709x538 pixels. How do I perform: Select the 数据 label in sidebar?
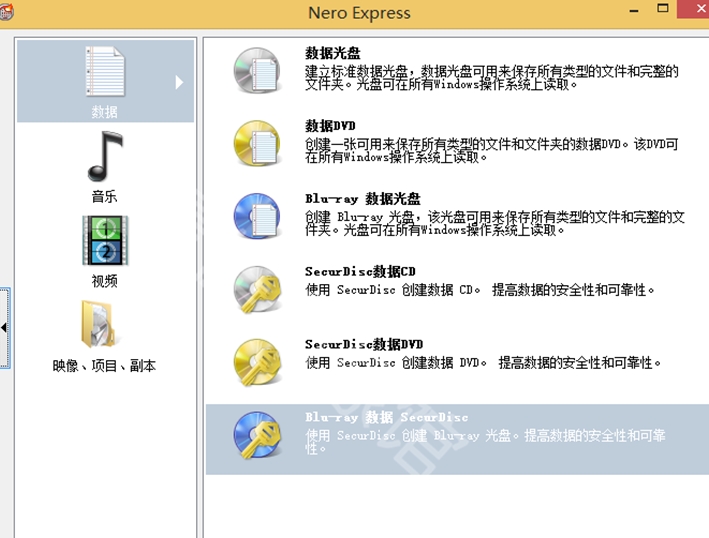104,112
